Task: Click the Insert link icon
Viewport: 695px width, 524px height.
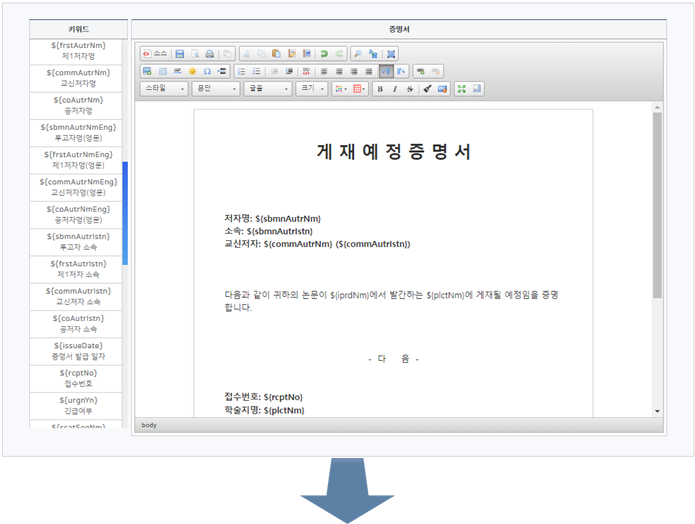Action: pos(420,72)
